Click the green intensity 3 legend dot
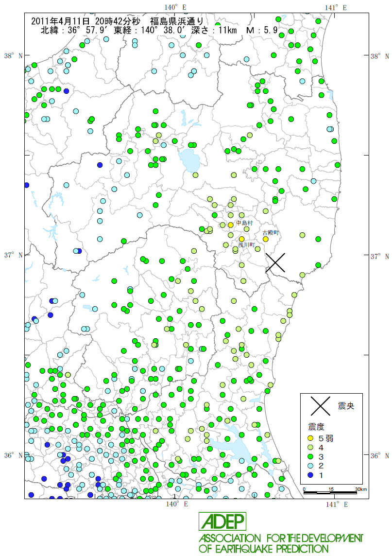Image resolution: width=392 pixels, height=556 pixels. pos(311,457)
